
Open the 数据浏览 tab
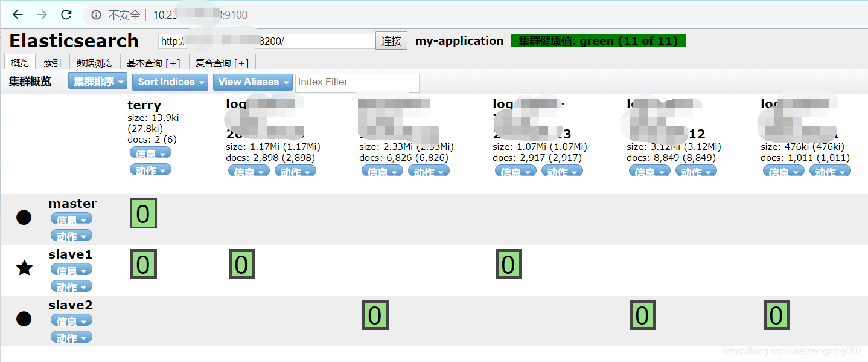[94, 63]
